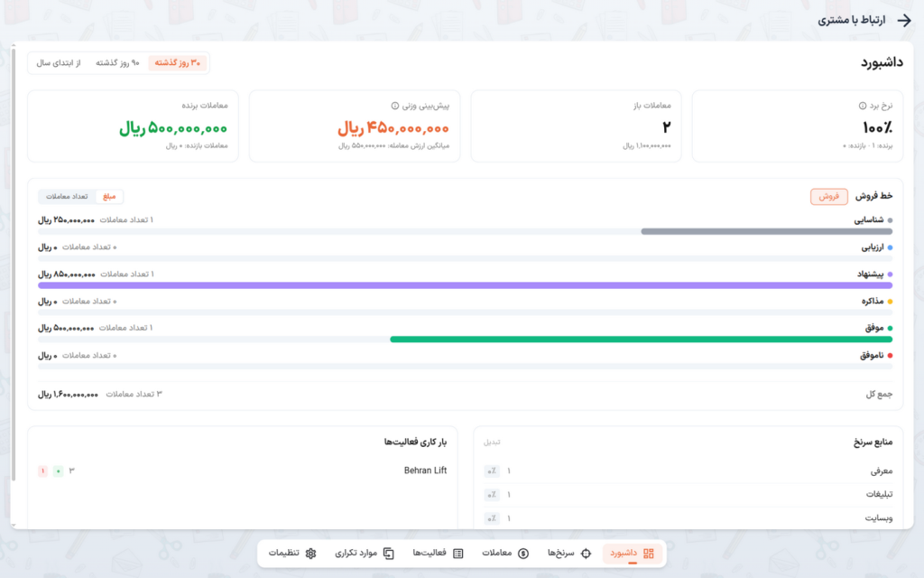Open موارد تکراری via the duplicate icon

point(388,554)
